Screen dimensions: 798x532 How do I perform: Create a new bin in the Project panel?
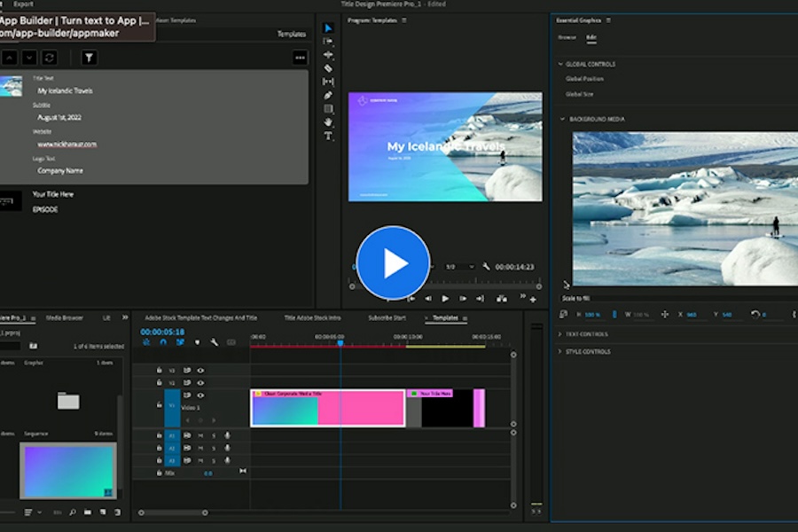88,512
